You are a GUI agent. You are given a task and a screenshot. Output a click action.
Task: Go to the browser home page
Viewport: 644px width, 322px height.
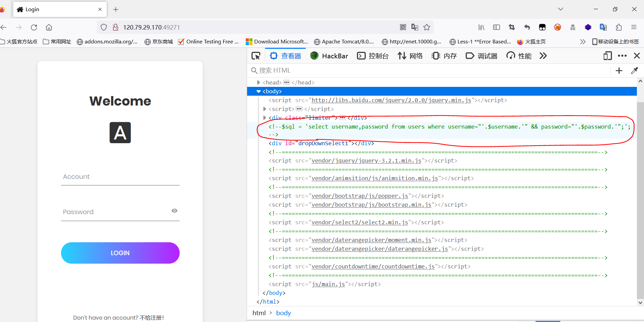coord(49,27)
